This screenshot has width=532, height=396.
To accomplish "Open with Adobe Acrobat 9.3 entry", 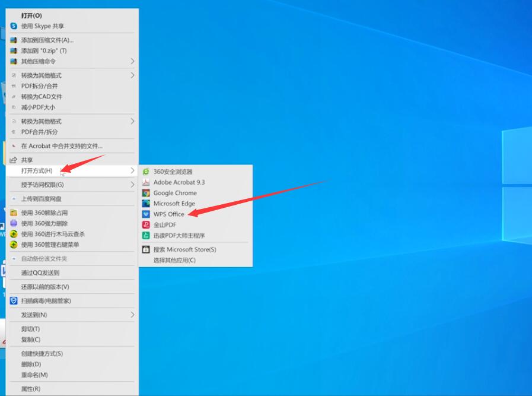I will tap(179, 182).
